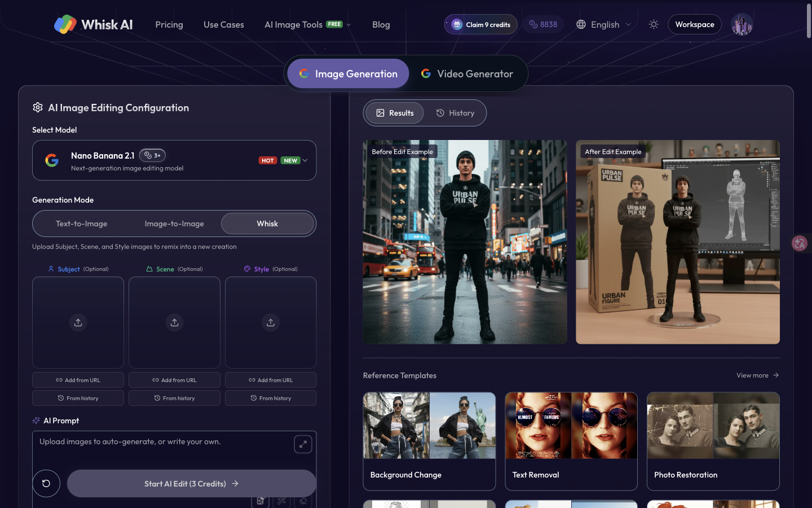Click Add from URL under Style

pyautogui.click(x=271, y=380)
